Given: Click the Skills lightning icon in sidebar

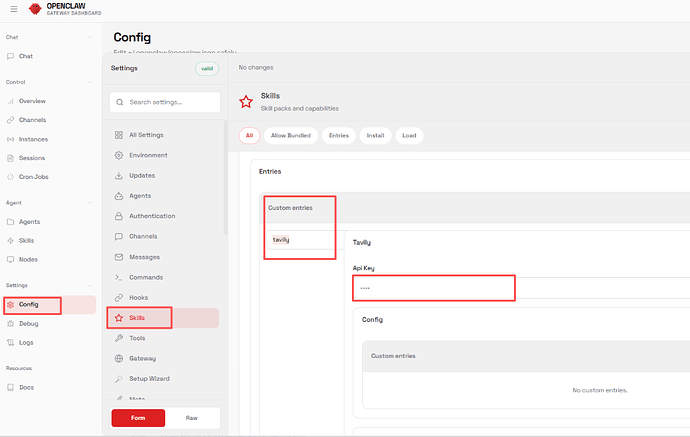Looking at the screenshot, I should point(11,241).
